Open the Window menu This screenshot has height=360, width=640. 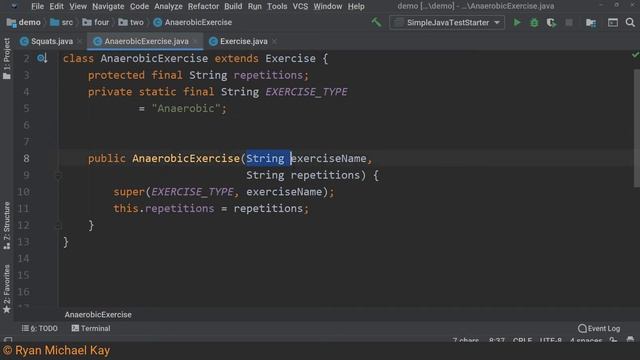[x=328, y=6]
